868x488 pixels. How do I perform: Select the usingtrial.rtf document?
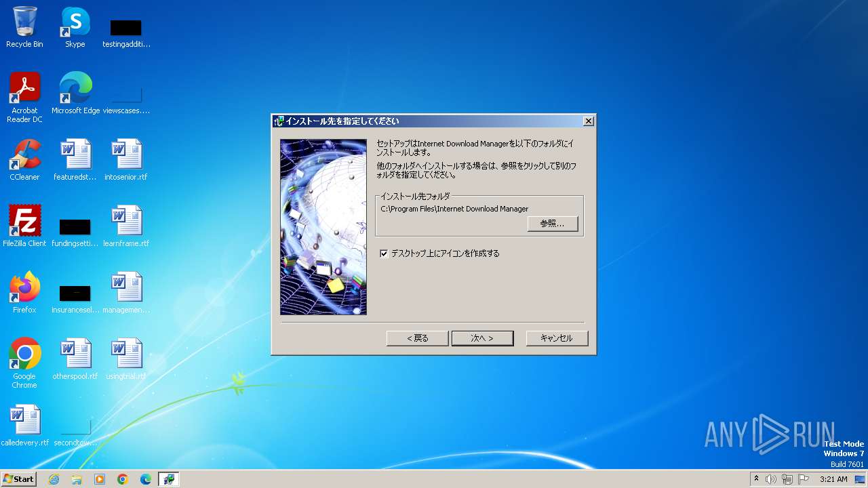126,359
